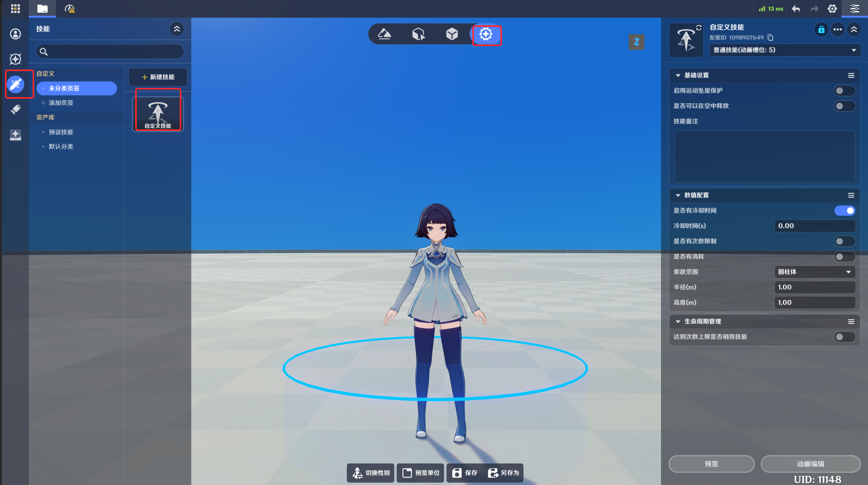Collapse the 基础设置 section

678,76
